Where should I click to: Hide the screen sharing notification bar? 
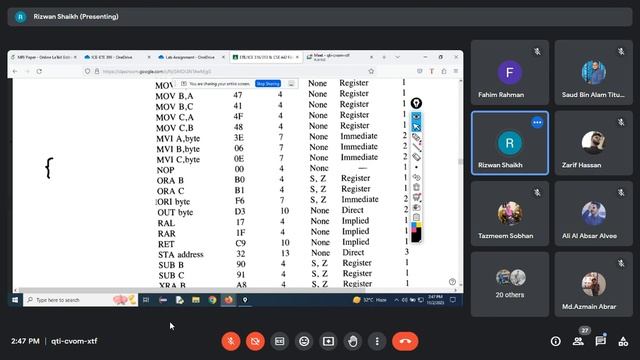click(291, 84)
